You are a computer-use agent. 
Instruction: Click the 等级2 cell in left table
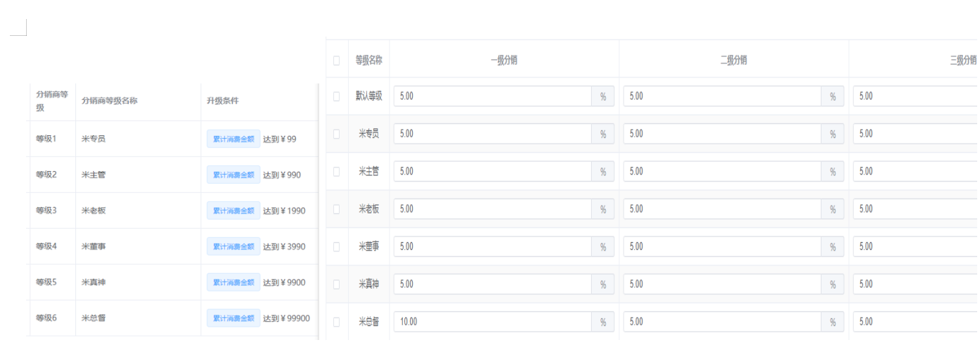46,175
